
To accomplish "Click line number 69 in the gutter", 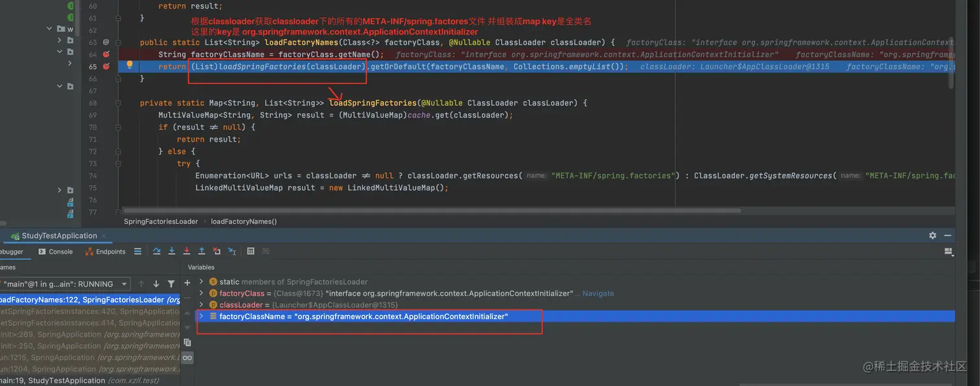I will [x=92, y=115].
